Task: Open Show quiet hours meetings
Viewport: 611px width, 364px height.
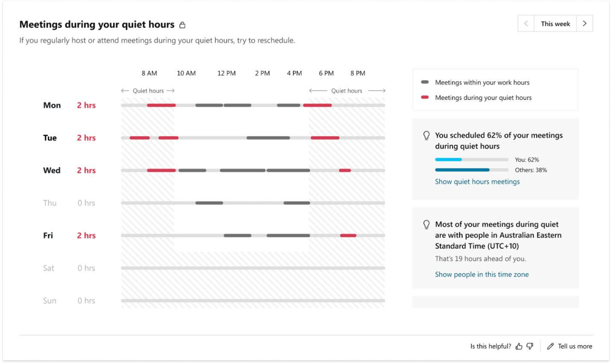Action: [x=477, y=182]
